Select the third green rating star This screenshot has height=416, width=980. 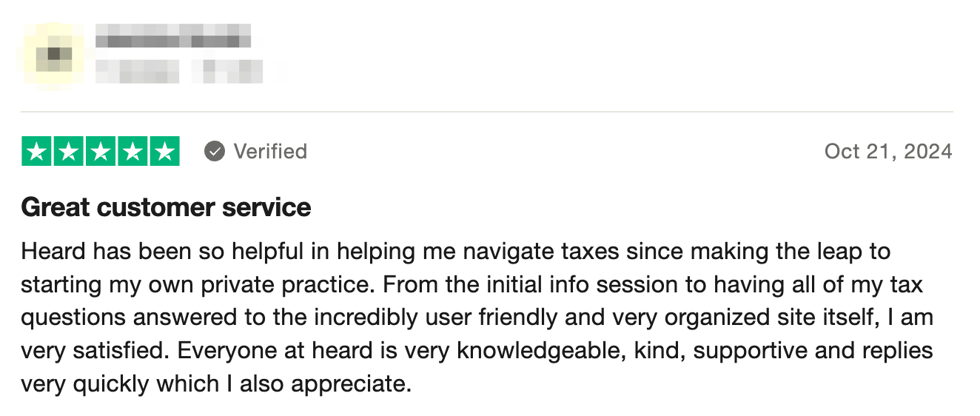(101, 151)
